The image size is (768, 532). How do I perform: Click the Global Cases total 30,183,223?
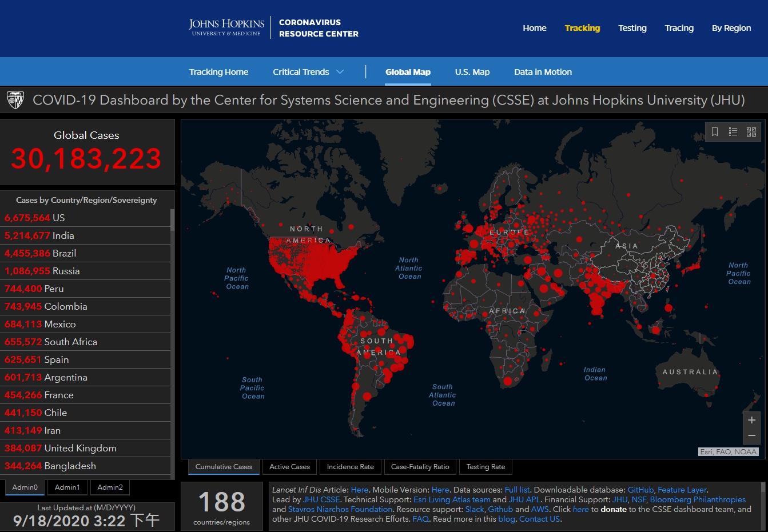(86, 159)
